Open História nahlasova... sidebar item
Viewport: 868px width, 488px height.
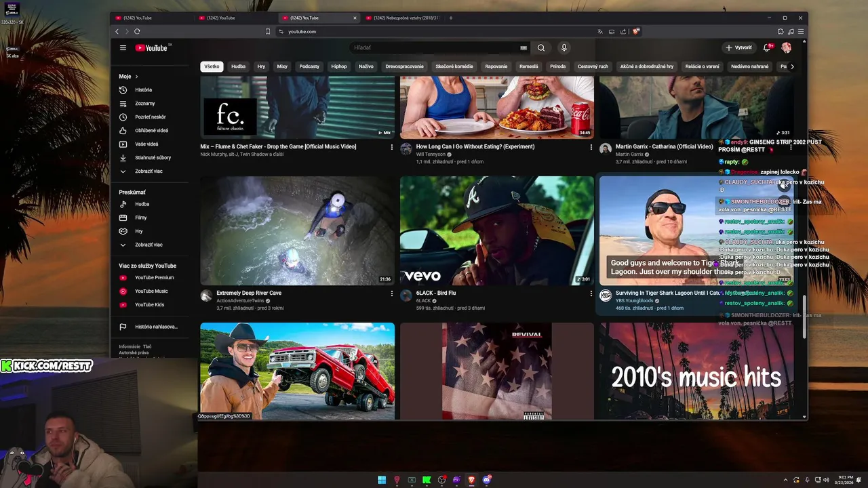[x=148, y=327]
